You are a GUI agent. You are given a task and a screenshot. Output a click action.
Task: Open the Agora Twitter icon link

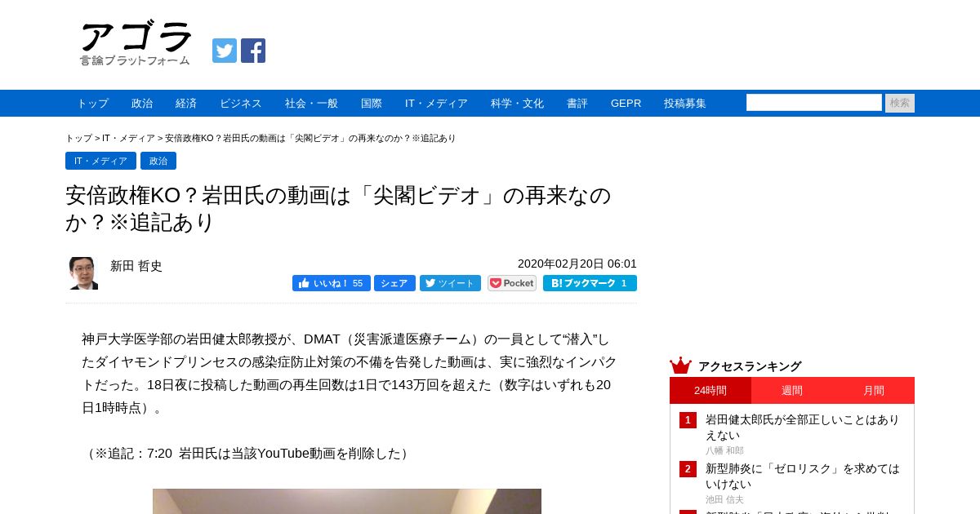click(x=225, y=51)
